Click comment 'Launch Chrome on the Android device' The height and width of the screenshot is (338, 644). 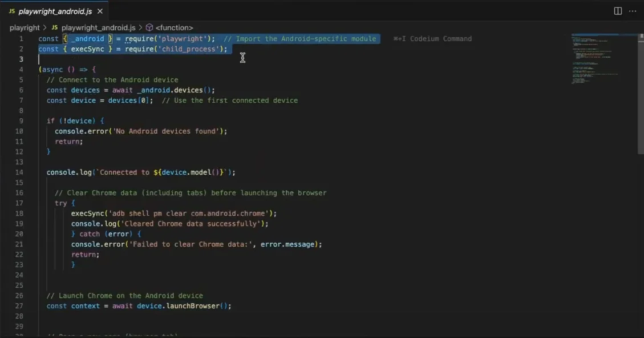[x=131, y=296]
